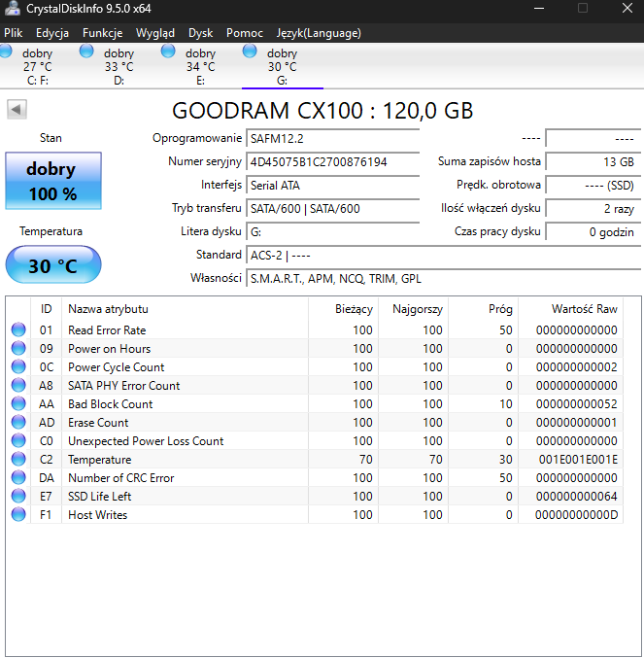This screenshot has width=644, height=658.
Task: Click the Litera dysku field G:
Action: pyautogui.click(x=333, y=231)
